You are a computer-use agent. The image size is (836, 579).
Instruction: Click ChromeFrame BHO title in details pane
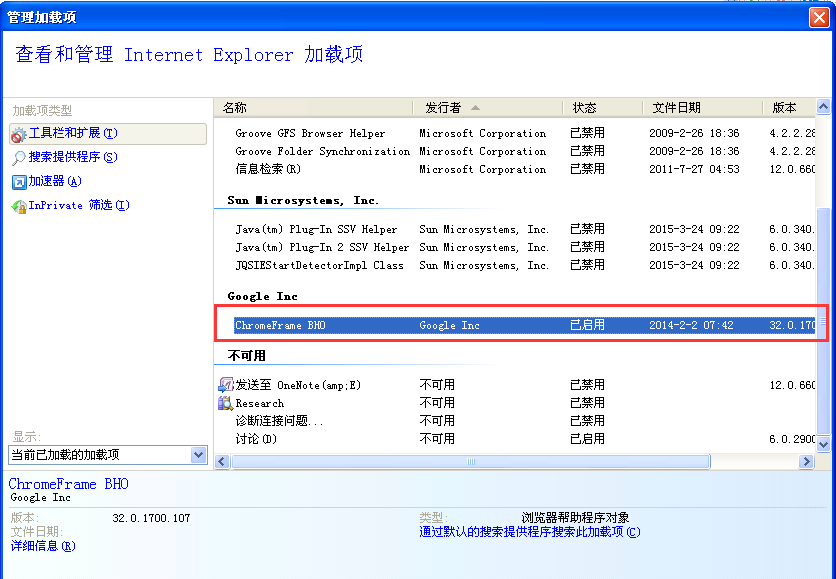(x=68, y=484)
